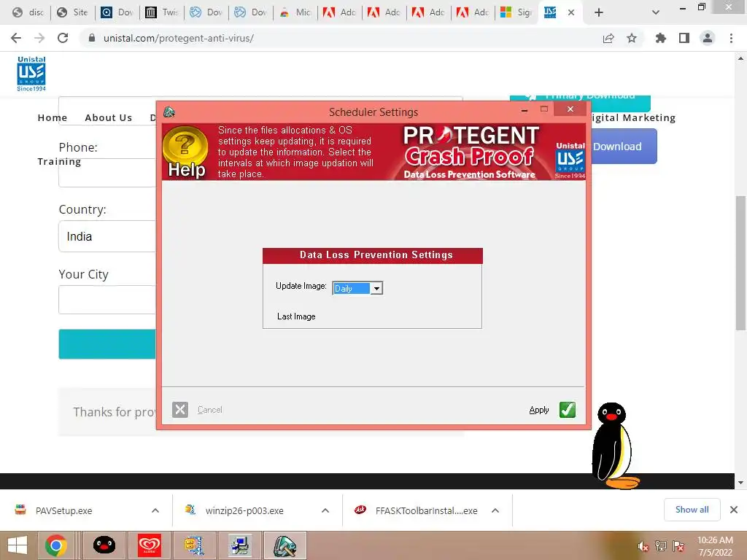Viewport: 747px width, 560px height.
Task: Go forward in the Chrome browser
Action: [x=39, y=38]
